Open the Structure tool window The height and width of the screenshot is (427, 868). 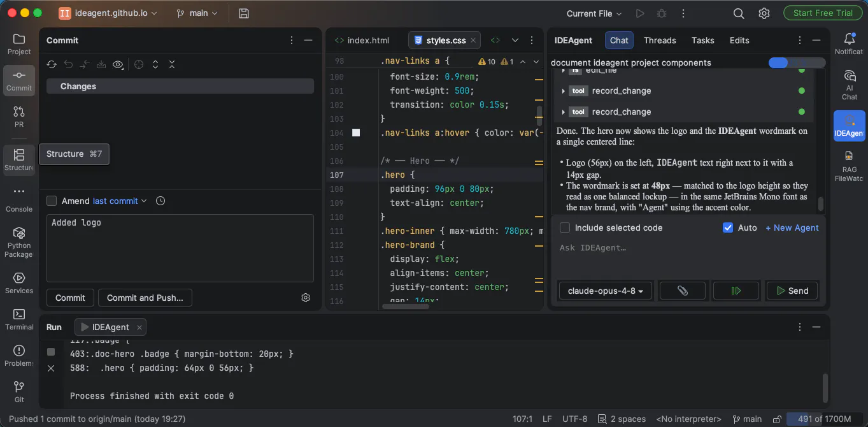19,159
